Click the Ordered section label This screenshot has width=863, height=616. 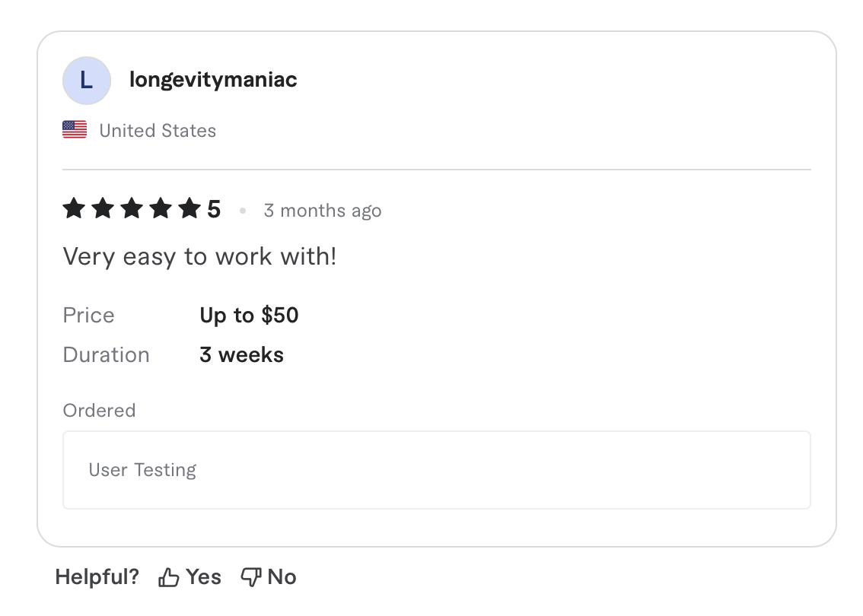pyautogui.click(x=99, y=410)
